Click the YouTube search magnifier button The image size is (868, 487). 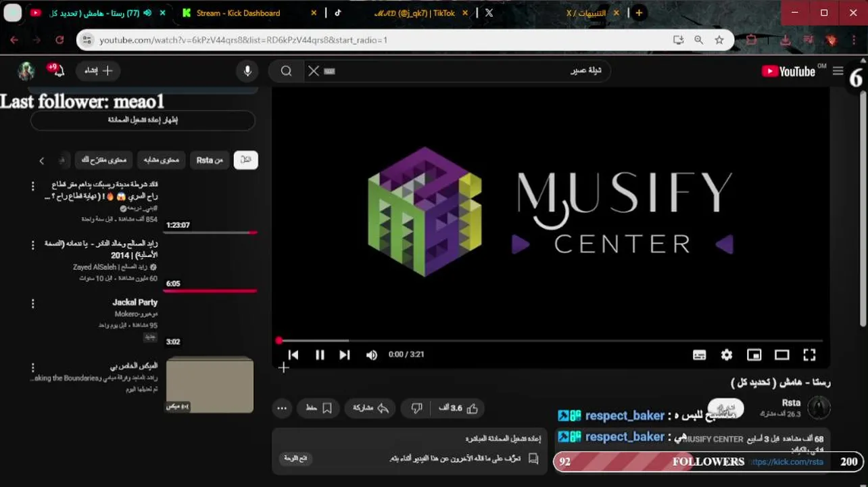click(x=287, y=71)
